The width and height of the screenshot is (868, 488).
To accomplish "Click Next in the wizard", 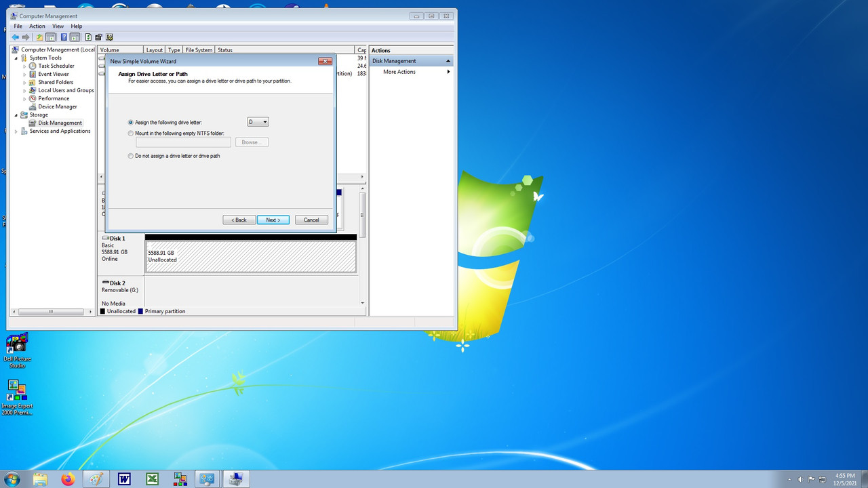I will pos(273,220).
